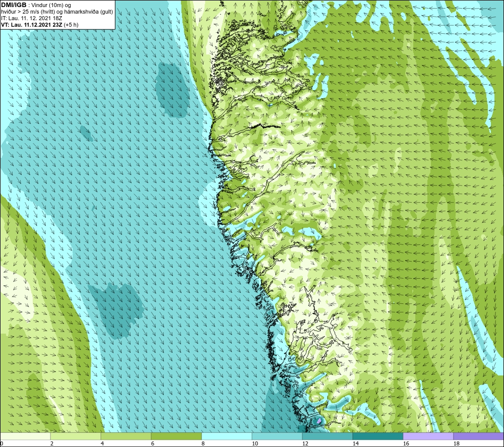Click the pale cyan 8–10 m/s legend swatch
Image resolution: width=504 pixels, height=447 pixels.
click(227, 436)
